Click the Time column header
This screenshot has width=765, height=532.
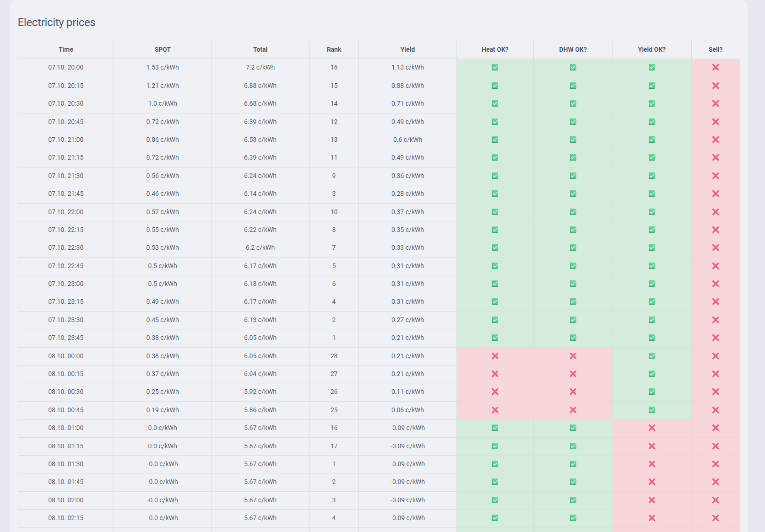[66, 49]
